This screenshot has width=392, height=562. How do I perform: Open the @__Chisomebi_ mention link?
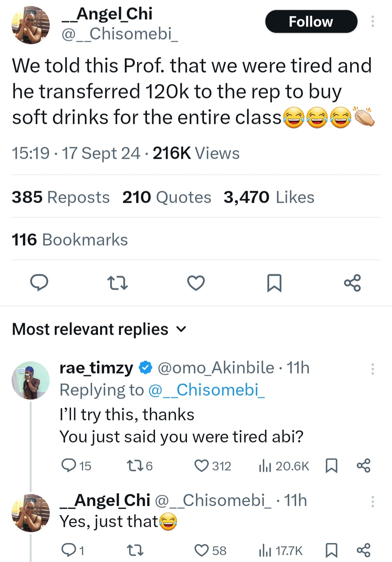(207, 390)
